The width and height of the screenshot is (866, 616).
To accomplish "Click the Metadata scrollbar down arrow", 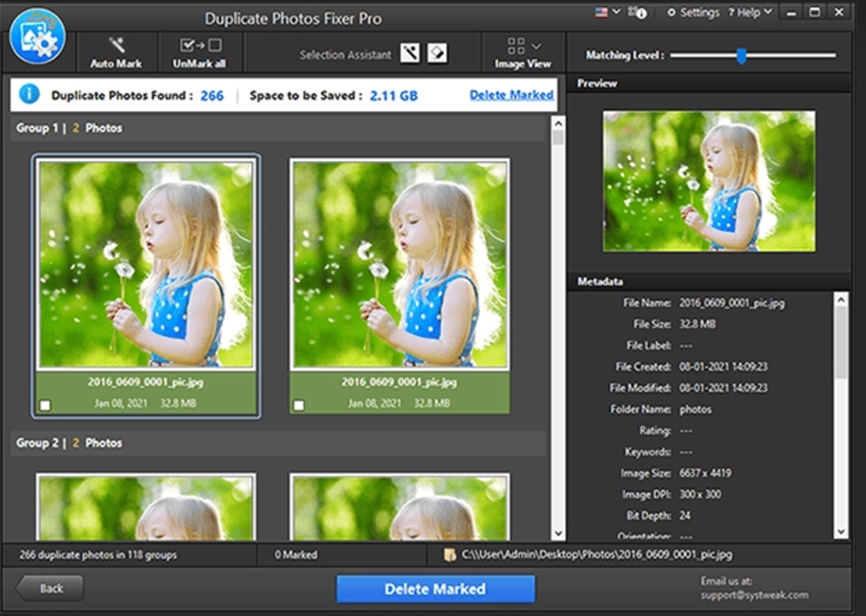I will pos(841,532).
